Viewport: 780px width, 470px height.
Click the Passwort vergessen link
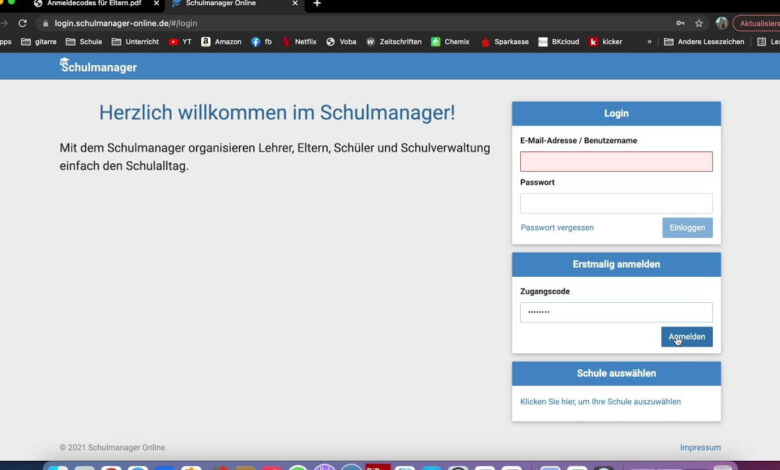pos(557,228)
